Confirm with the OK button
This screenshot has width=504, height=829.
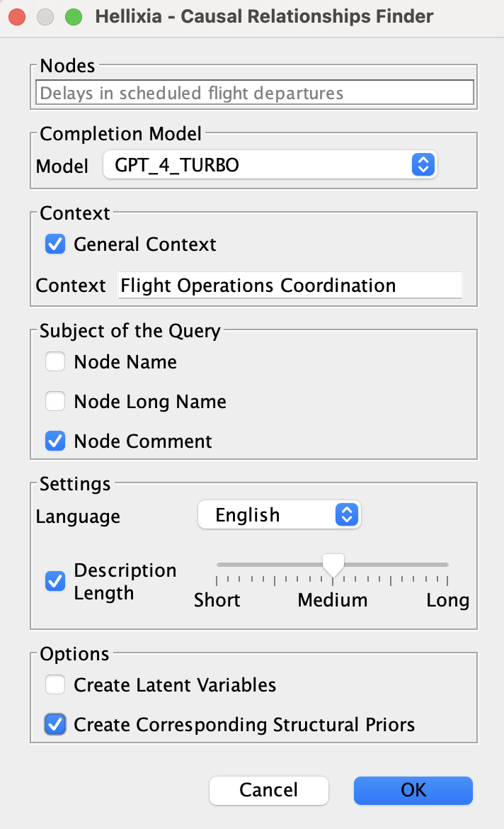413,790
